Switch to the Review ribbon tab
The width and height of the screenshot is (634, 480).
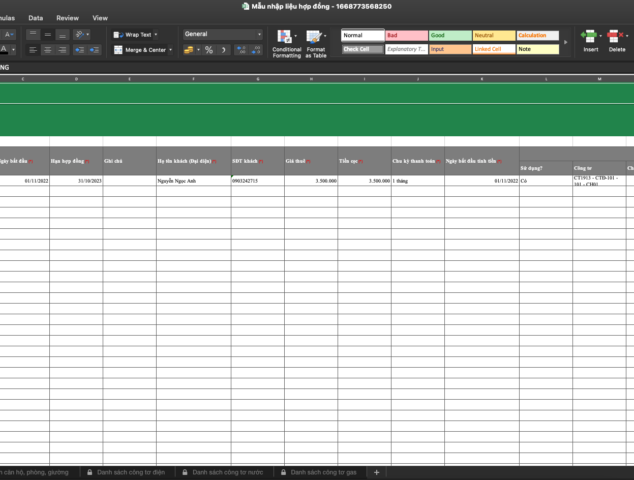68,18
